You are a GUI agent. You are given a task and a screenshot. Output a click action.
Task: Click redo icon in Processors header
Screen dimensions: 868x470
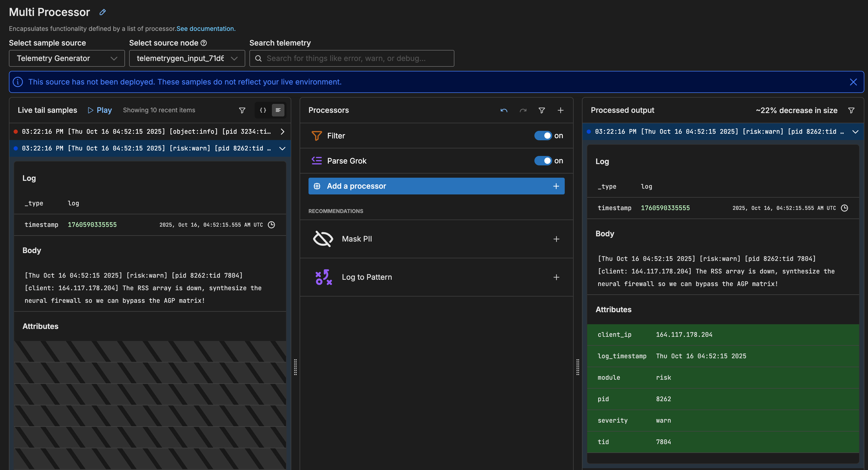(523, 110)
